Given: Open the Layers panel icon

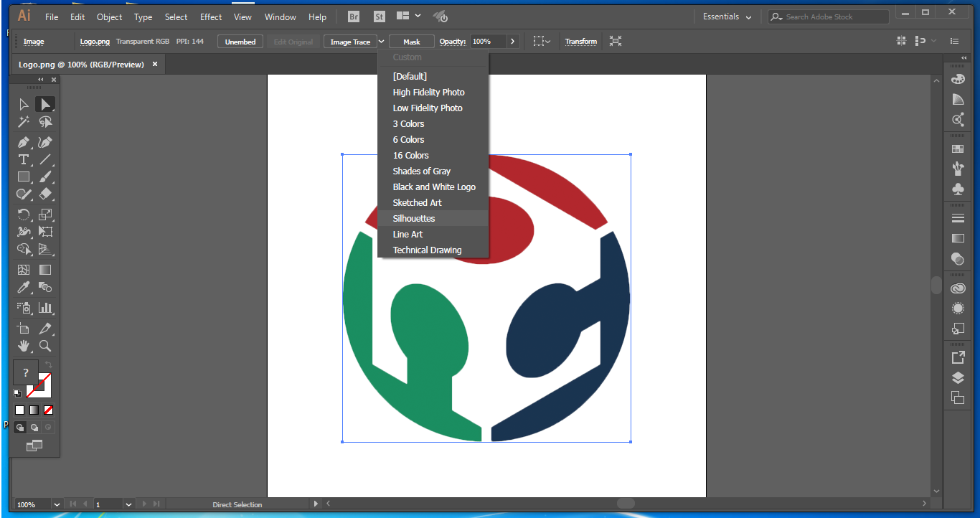Looking at the screenshot, I should click(x=958, y=378).
